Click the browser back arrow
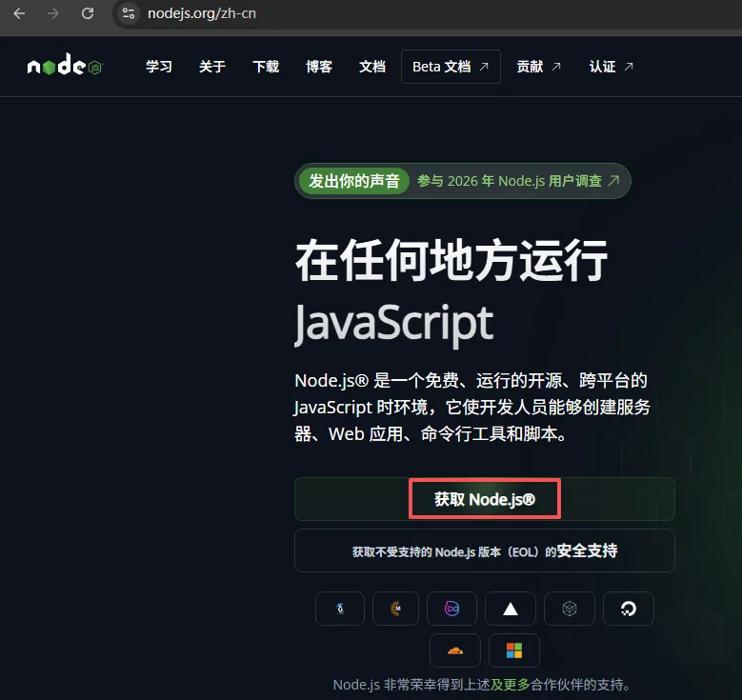742x700 pixels. pyautogui.click(x=19, y=13)
